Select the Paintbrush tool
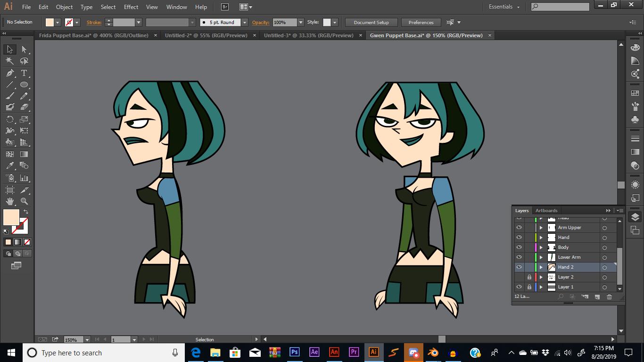 pos(10,96)
